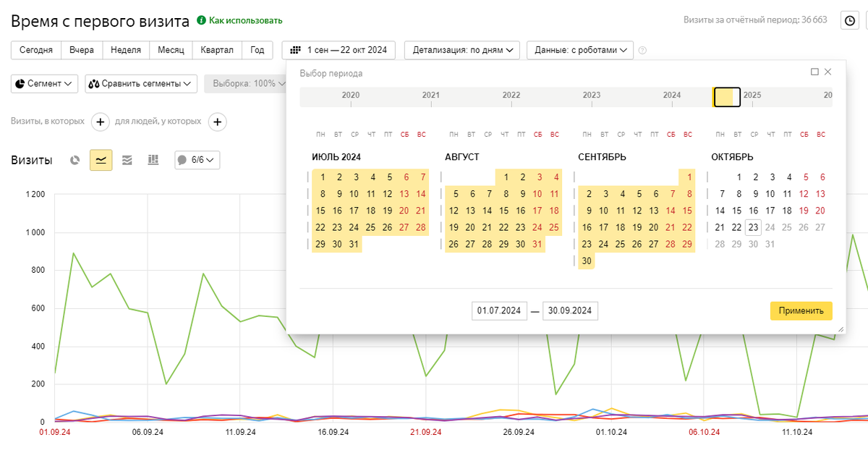Select the 'Квартал' period tab
Image resolution: width=868 pixels, height=453 pixels.
218,50
